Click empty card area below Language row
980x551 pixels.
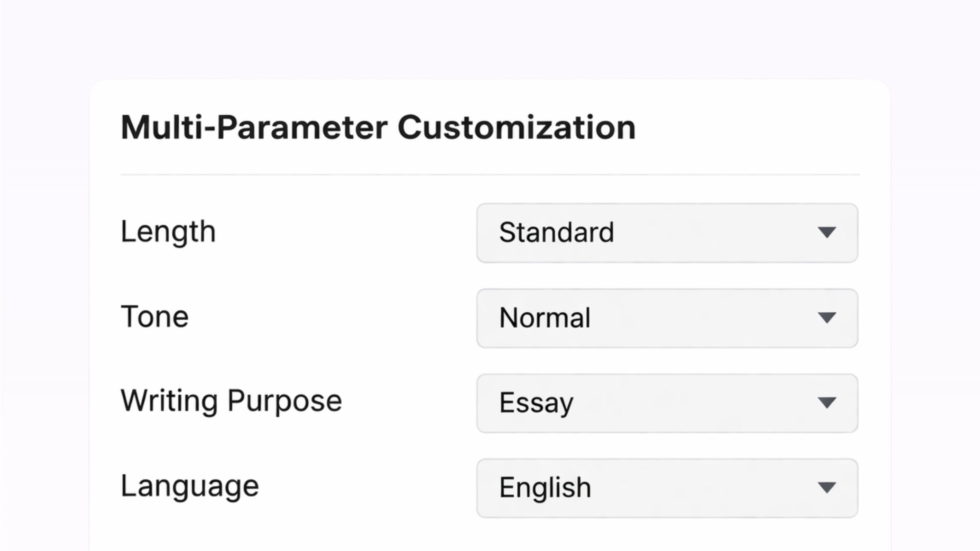[490, 537]
